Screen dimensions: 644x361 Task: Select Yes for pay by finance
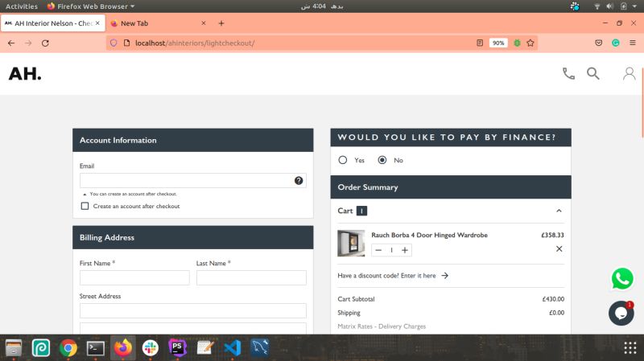343,160
